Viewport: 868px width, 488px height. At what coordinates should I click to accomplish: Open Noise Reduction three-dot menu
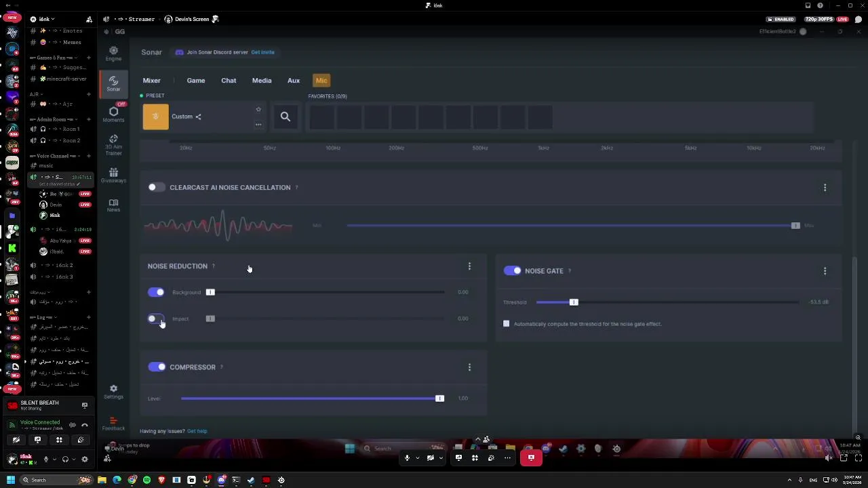[469, 266]
